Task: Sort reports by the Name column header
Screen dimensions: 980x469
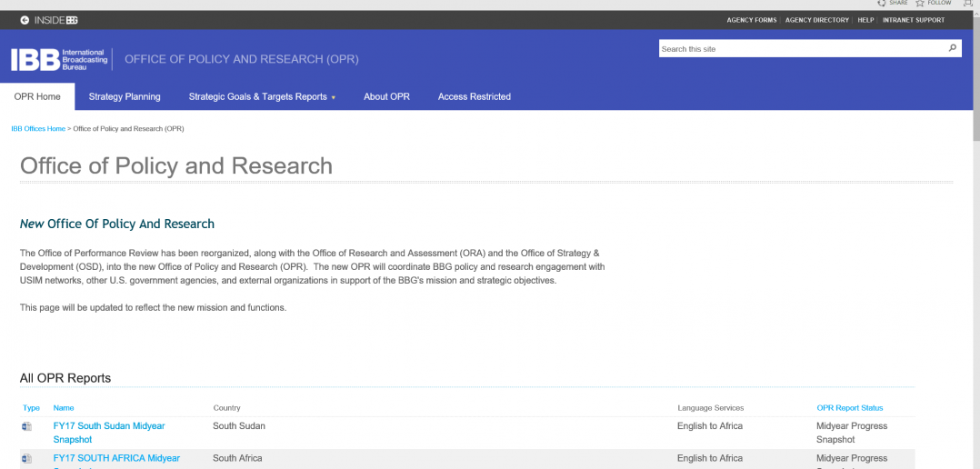Action: coord(64,408)
